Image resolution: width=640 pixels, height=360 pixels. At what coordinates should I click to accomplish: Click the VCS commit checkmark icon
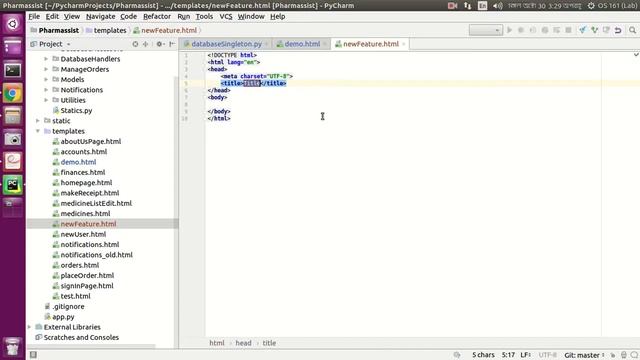[x=594, y=30]
